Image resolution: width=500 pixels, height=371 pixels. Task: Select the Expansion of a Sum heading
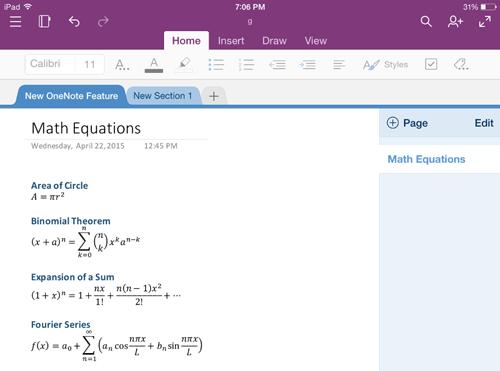click(73, 277)
